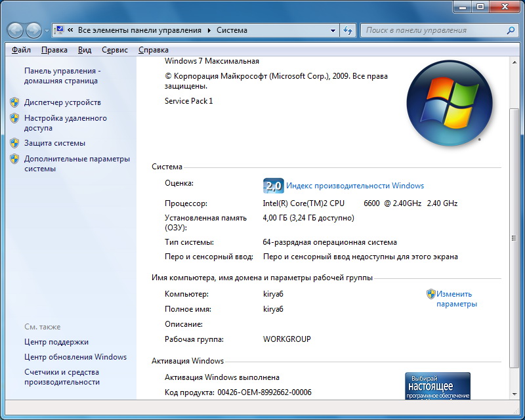Open the Файл menu

(x=21, y=50)
